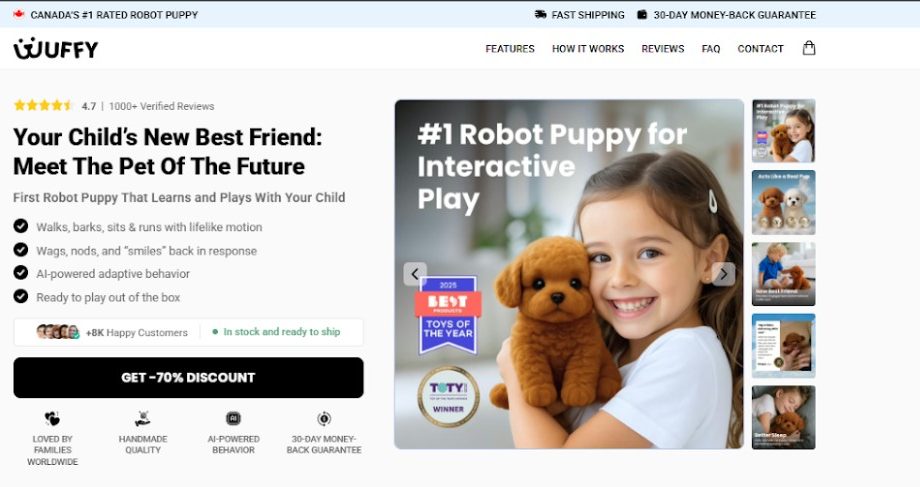Click the Canadian flag icon
This screenshot has width=920, height=487.
tap(19, 14)
